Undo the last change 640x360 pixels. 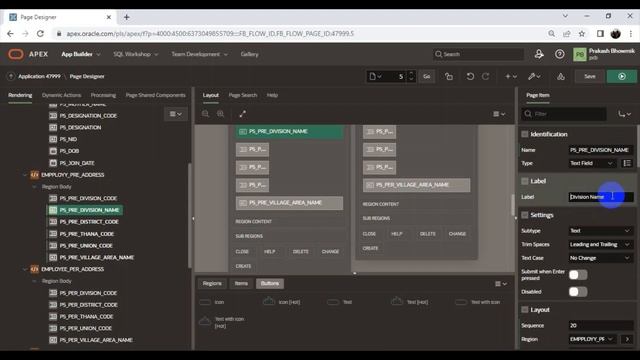[470, 76]
